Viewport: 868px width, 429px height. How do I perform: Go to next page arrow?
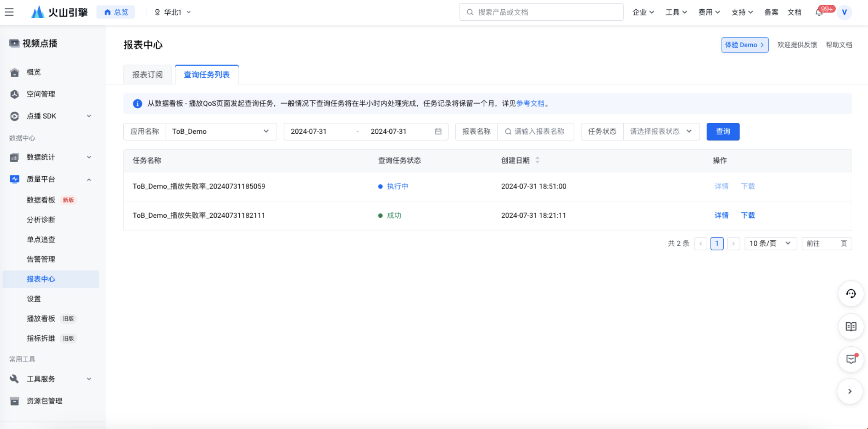[733, 243]
